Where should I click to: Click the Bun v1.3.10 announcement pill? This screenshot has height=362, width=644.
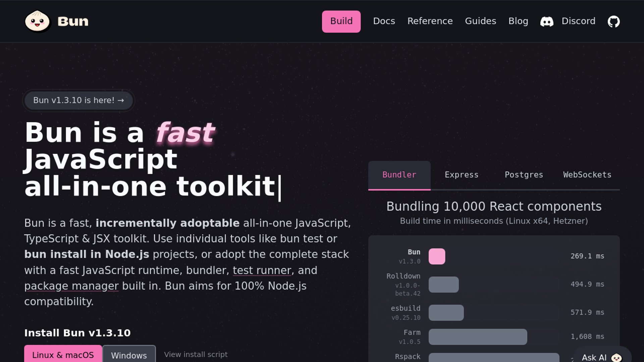tap(78, 100)
